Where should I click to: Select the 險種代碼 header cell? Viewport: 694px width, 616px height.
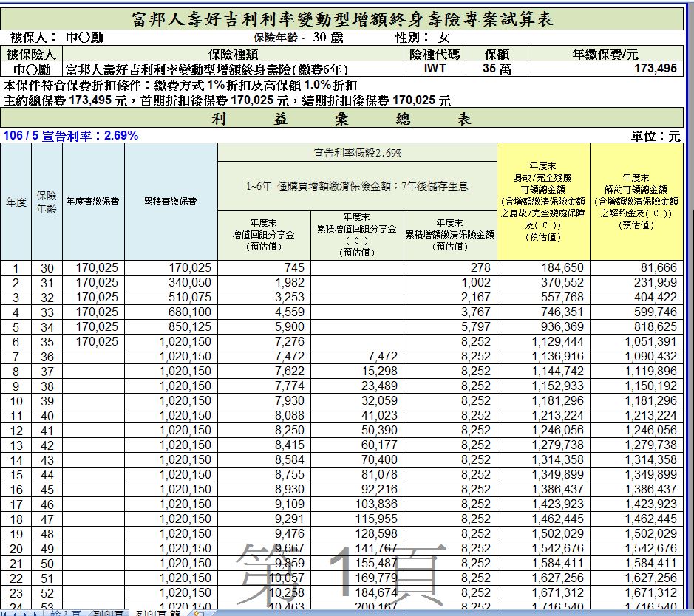pos(435,54)
